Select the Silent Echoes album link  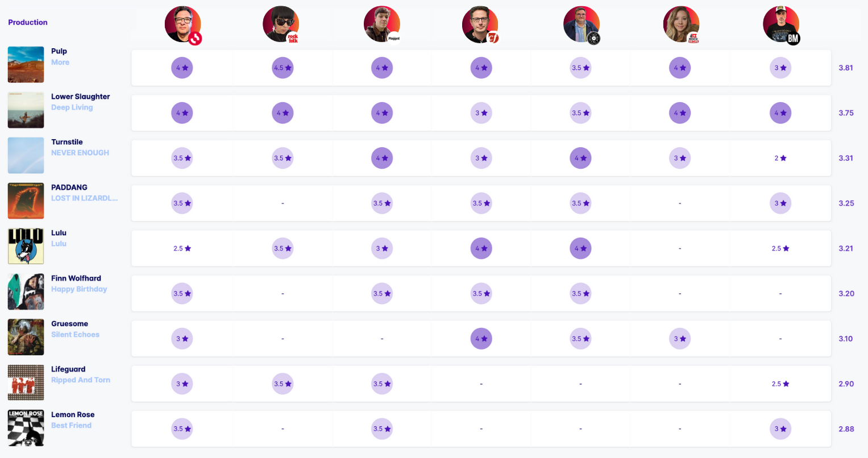[x=75, y=335]
